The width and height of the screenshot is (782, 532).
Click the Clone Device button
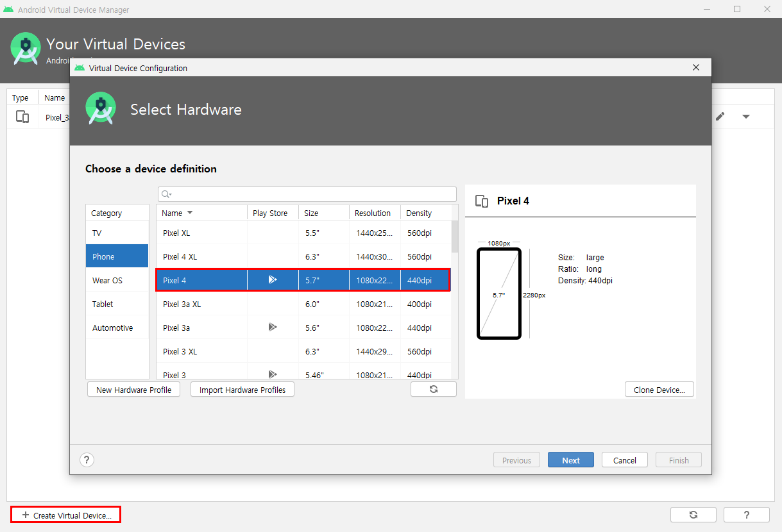coord(659,389)
